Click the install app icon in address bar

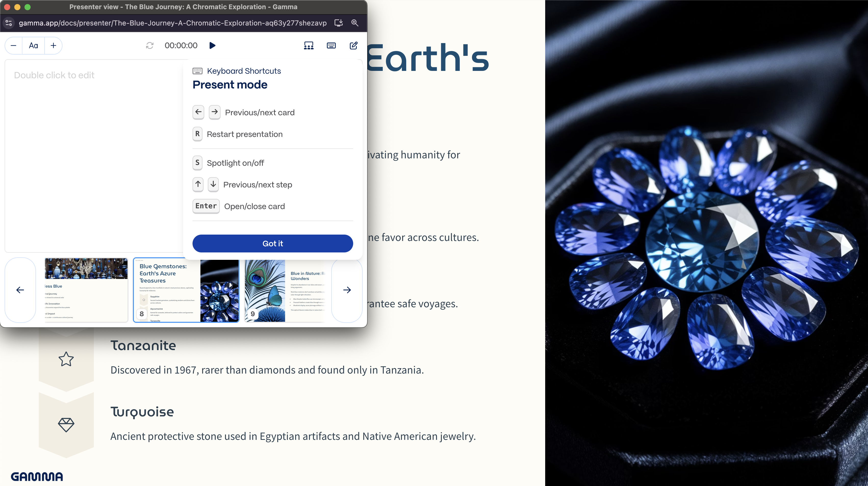(x=339, y=23)
